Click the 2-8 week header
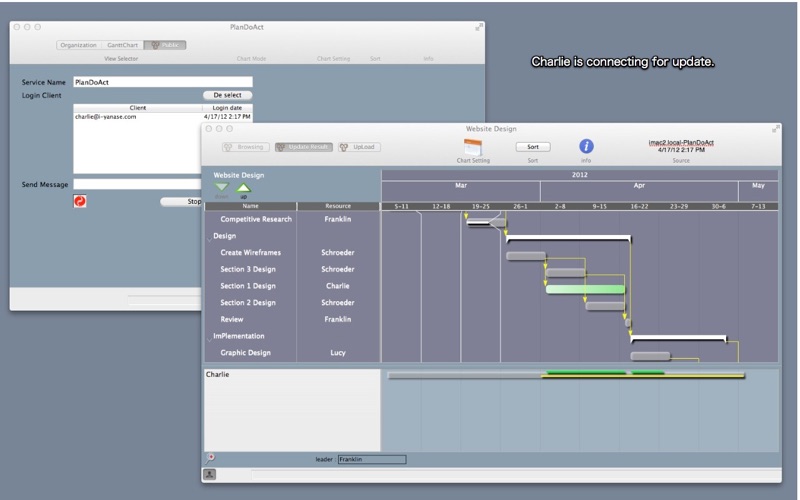 pos(560,207)
